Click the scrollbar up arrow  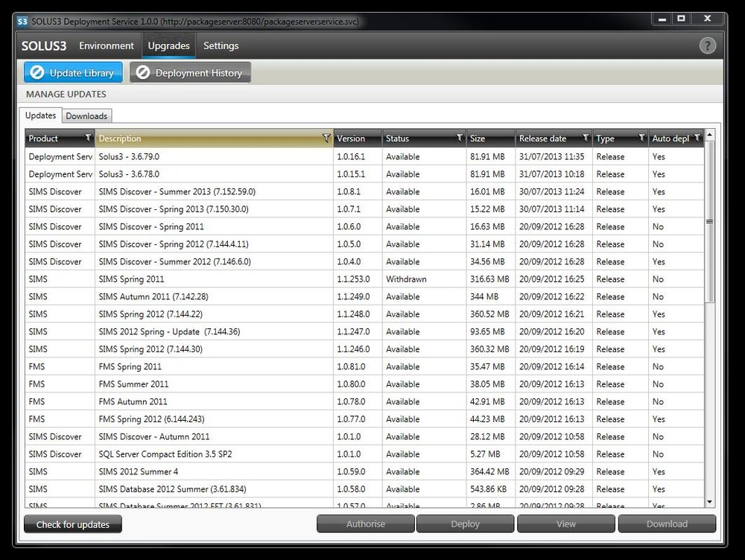coord(709,135)
